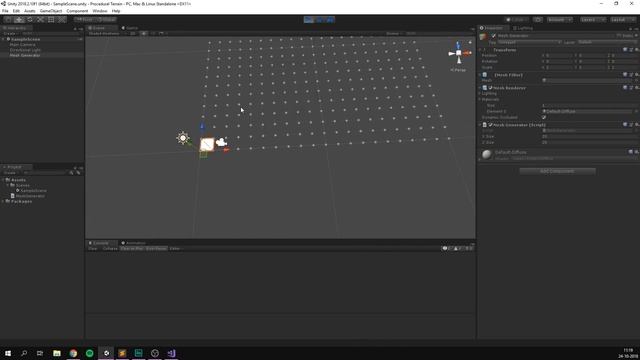Select the Rotate tool in the toolbar

(x=30, y=20)
